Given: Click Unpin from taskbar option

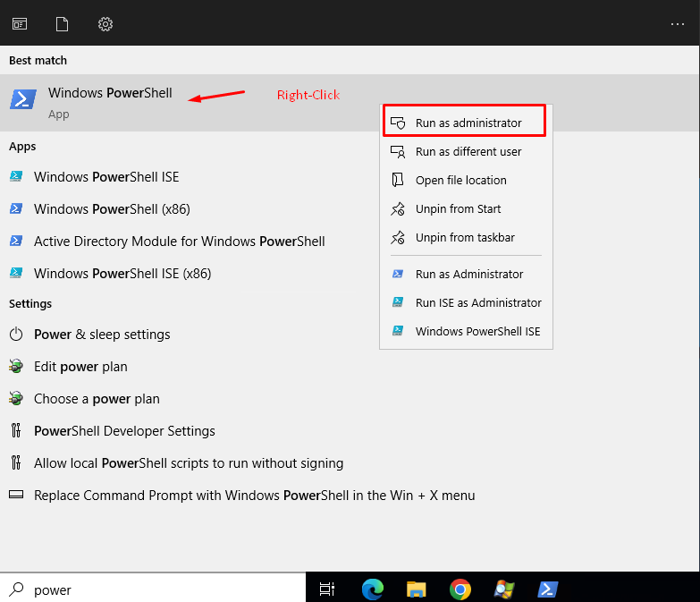Looking at the screenshot, I should (x=465, y=237).
